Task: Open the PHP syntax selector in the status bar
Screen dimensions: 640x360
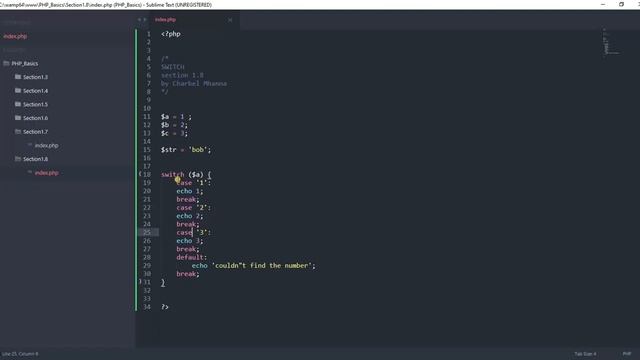Action: [x=627, y=354]
